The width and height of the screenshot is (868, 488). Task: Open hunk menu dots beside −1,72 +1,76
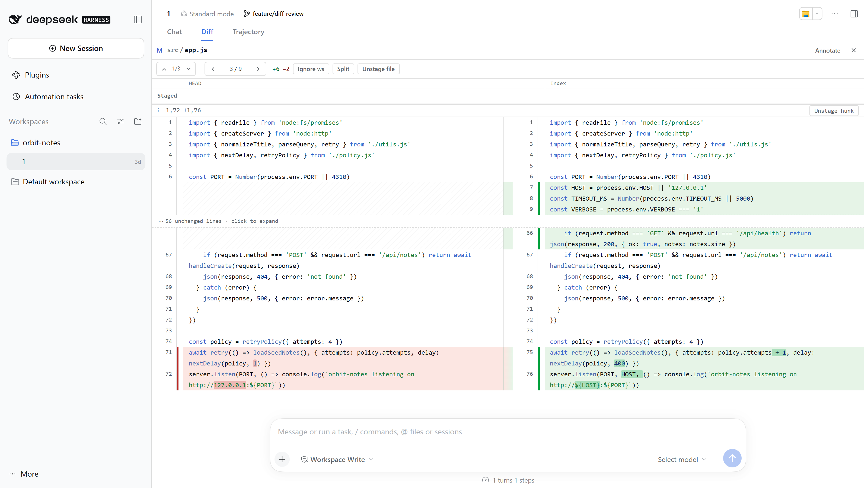[x=158, y=110]
